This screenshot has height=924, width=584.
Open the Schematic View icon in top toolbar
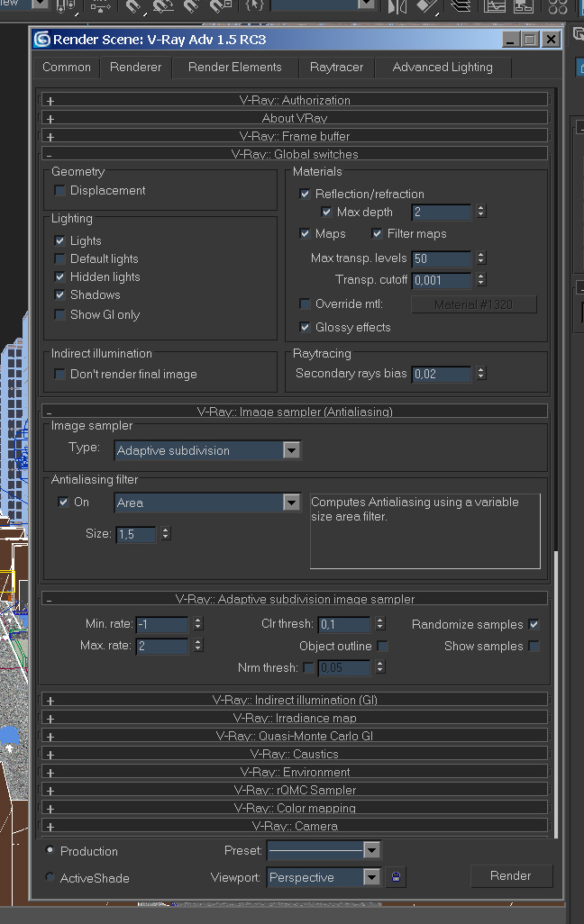tap(524, 6)
